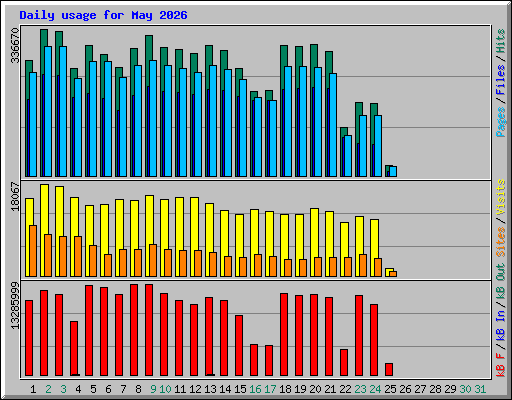Click the 336670 hits axis value

(15, 45)
